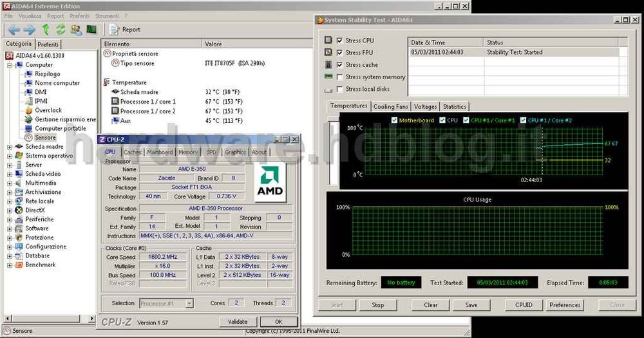Select Protezione tree node
The height and width of the screenshot is (338, 644).
click(39, 238)
